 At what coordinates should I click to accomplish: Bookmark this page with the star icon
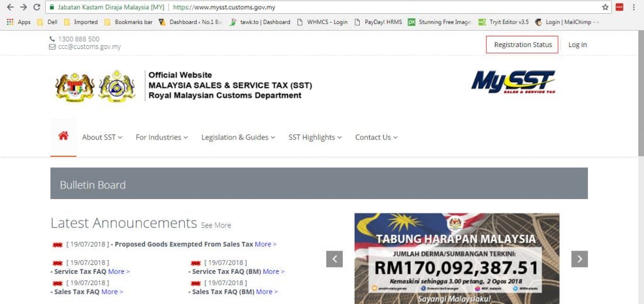point(605,7)
